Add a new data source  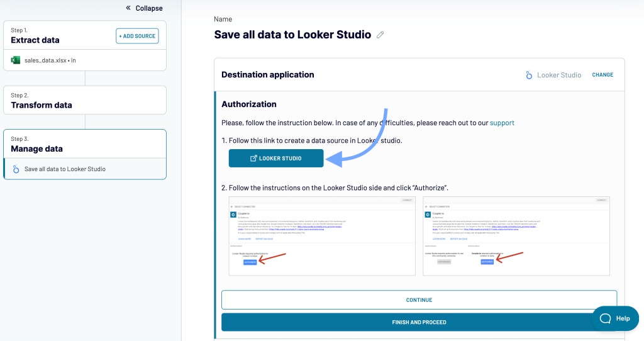point(137,36)
